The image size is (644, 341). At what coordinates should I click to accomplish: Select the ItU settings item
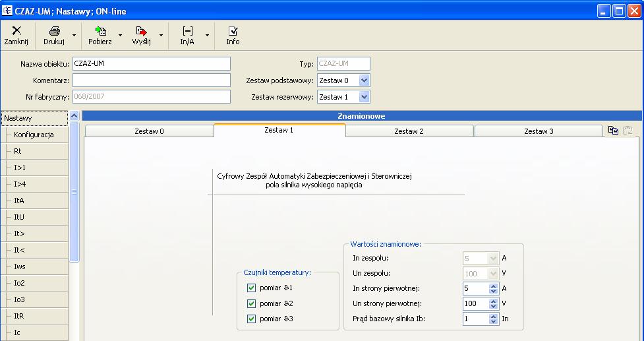pyautogui.click(x=34, y=217)
